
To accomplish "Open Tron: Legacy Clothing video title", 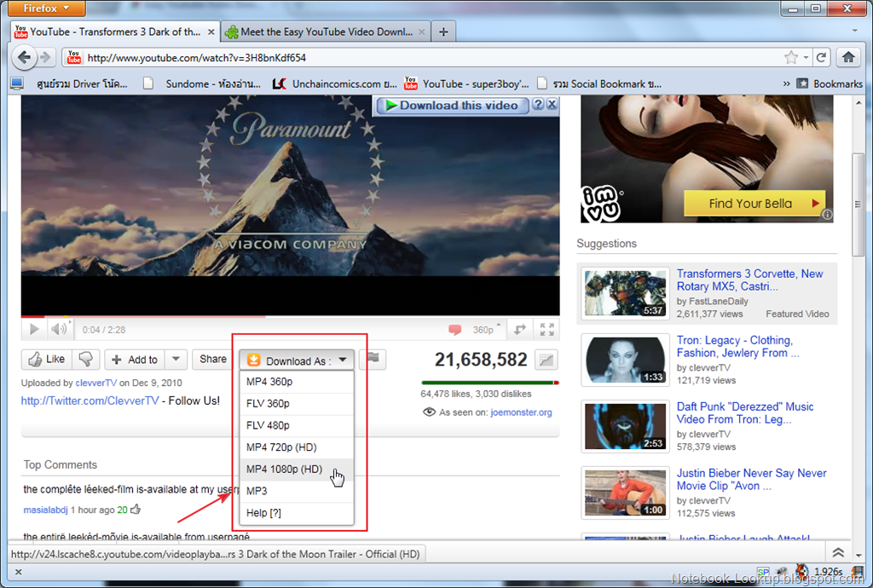I will (x=737, y=347).
